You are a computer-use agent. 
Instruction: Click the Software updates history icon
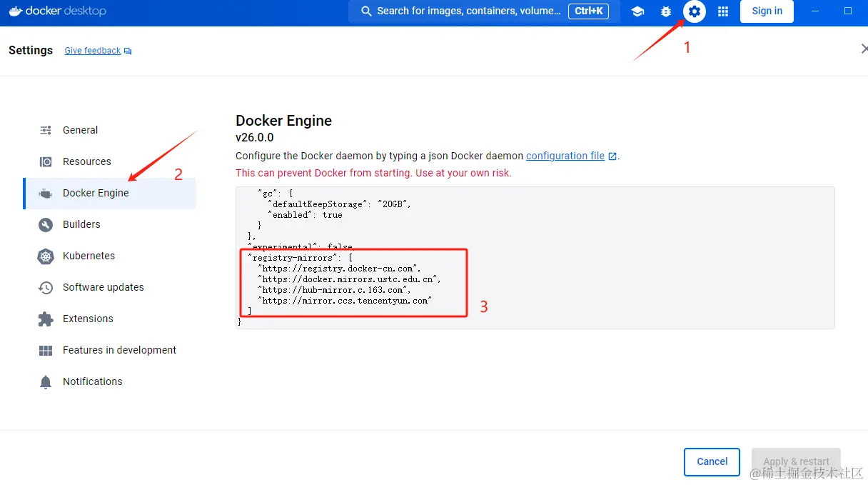(46, 287)
